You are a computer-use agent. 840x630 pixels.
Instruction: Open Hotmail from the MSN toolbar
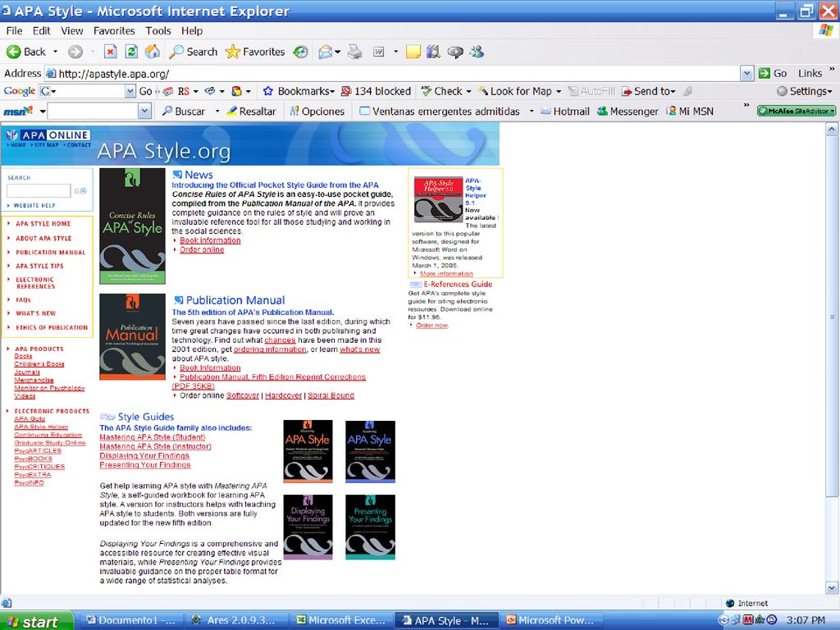coord(564,111)
